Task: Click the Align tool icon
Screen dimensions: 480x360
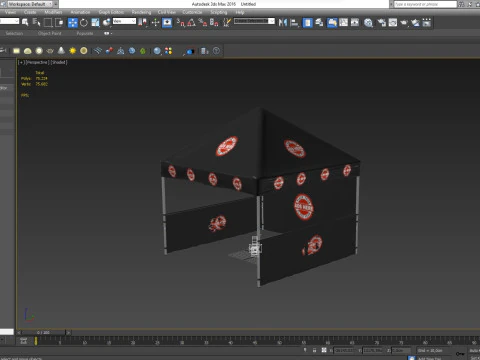Action: (x=294, y=22)
